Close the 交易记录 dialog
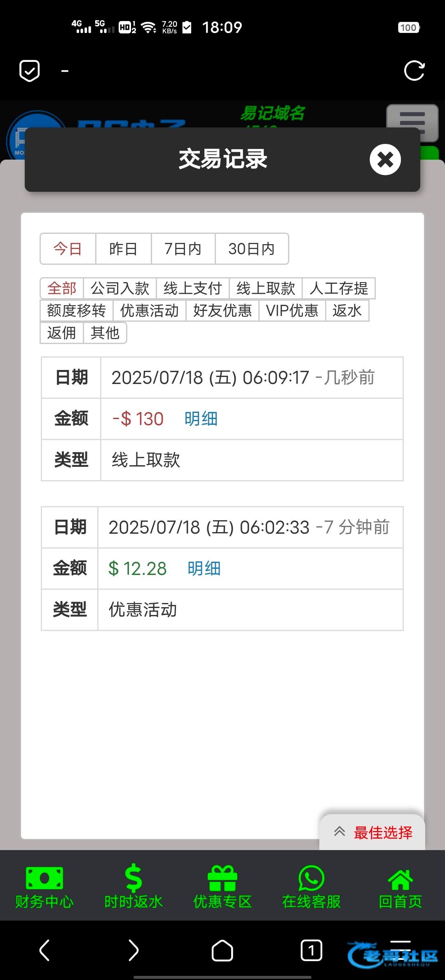This screenshot has width=445, height=980. pyautogui.click(x=385, y=160)
